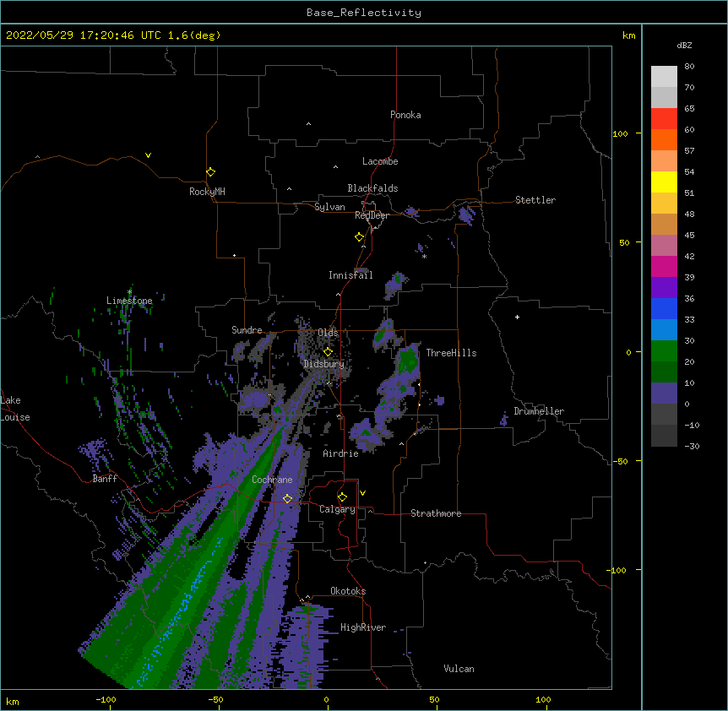Select the Limestone map label

click(129, 301)
